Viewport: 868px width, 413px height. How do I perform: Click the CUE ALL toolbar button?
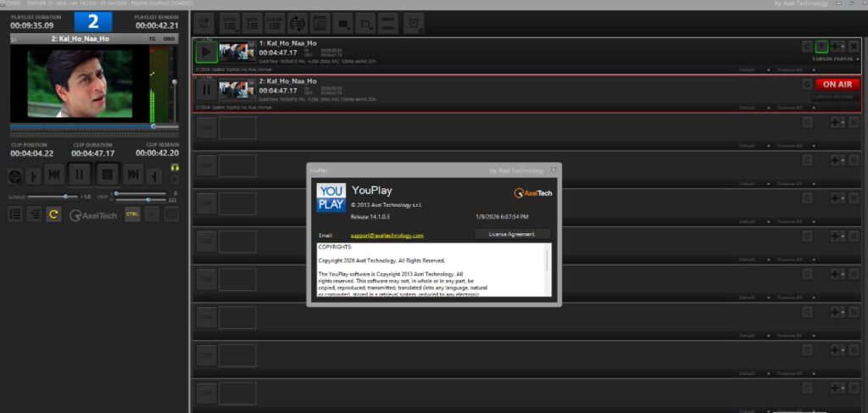pyautogui.click(x=206, y=24)
